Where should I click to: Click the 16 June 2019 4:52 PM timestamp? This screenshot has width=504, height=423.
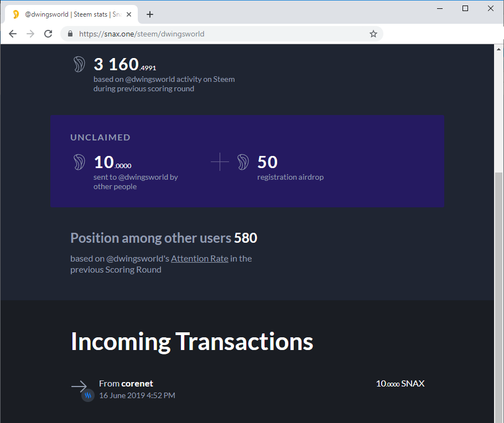137,395
